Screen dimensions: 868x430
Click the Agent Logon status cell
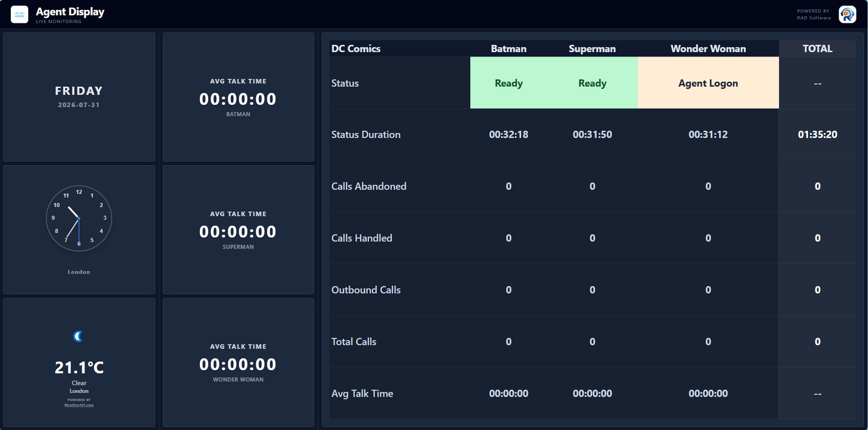(709, 83)
